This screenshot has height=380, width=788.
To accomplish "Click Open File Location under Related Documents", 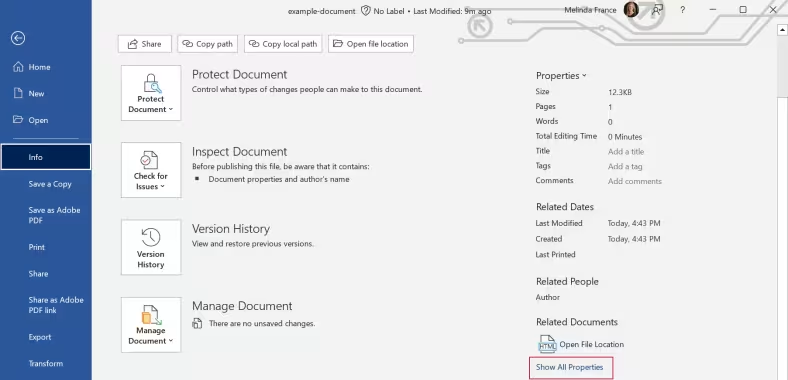I will tap(592, 344).
